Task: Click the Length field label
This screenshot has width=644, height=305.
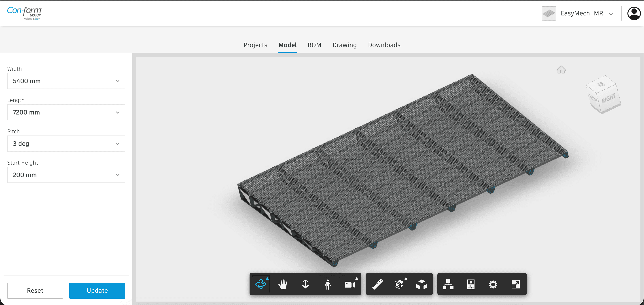Action: click(x=16, y=100)
